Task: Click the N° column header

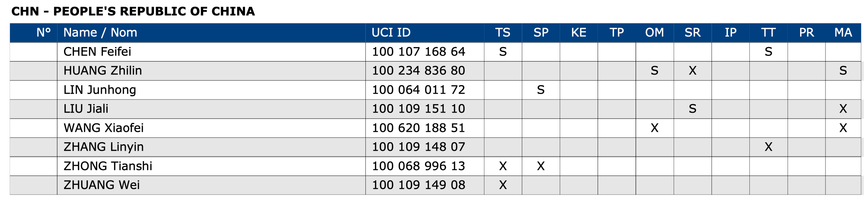Action: pos(44,32)
